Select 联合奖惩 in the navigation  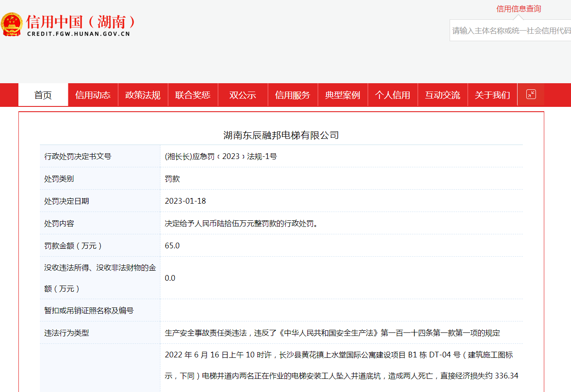[193, 95]
